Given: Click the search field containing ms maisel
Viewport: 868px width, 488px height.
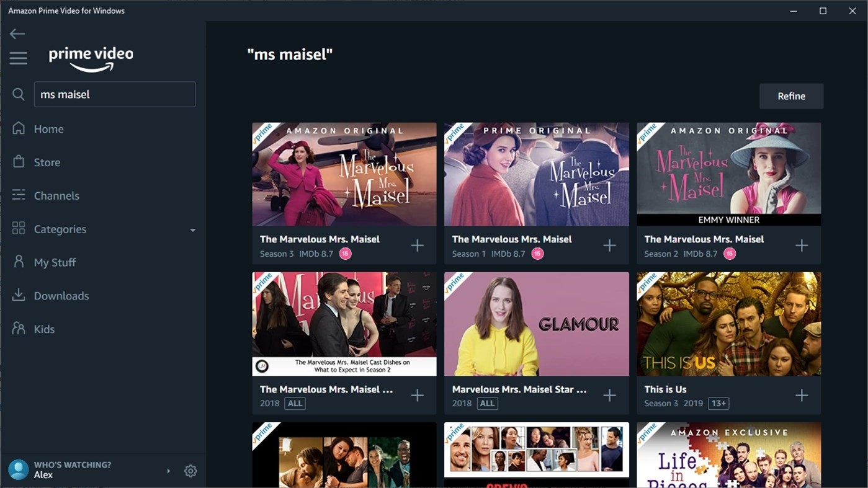Looking at the screenshot, I should pos(115,94).
